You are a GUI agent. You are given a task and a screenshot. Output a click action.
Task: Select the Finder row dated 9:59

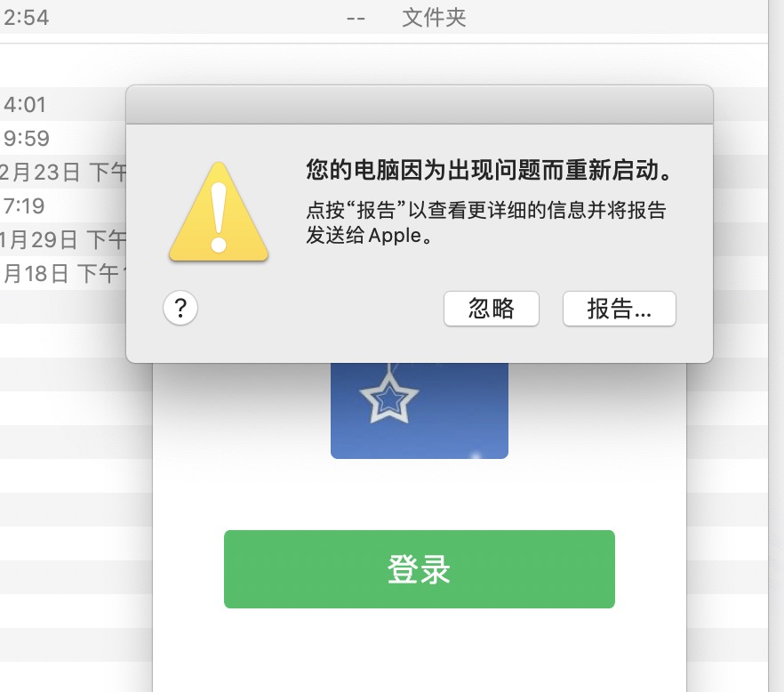click(63, 139)
